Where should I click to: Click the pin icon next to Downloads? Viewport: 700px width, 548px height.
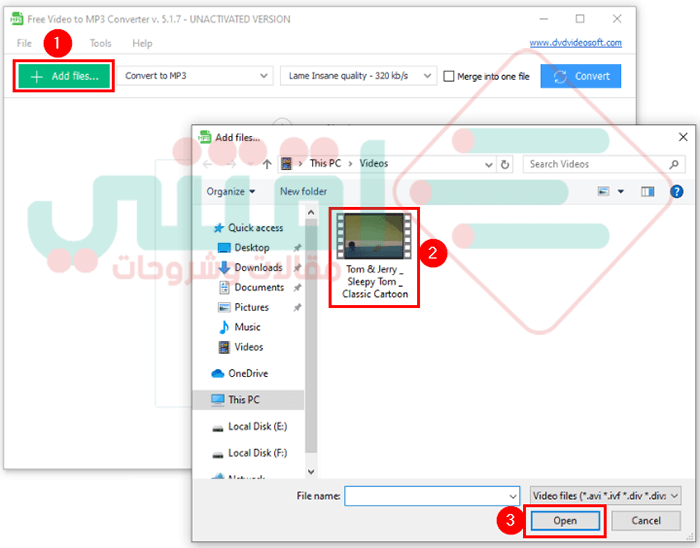(297, 267)
